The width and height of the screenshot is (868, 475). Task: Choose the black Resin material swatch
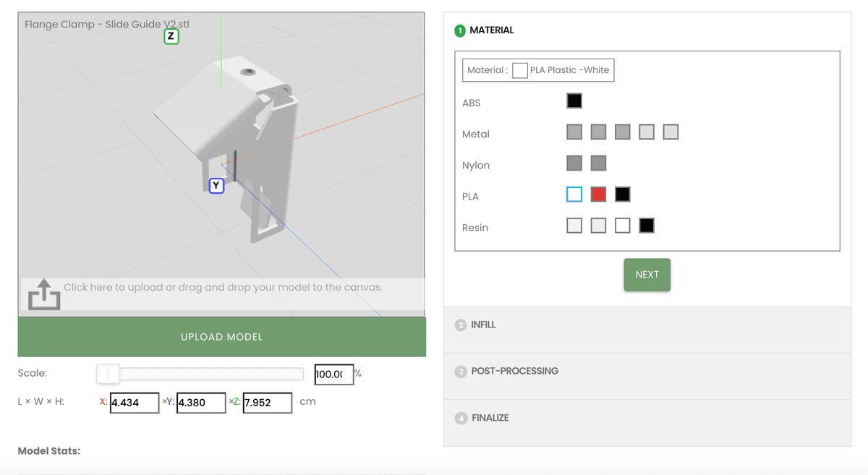pos(646,225)
